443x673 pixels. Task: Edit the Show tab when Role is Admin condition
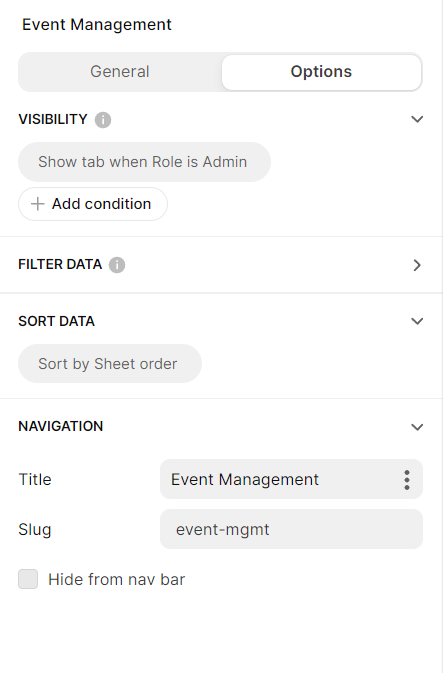coord(144,162)
